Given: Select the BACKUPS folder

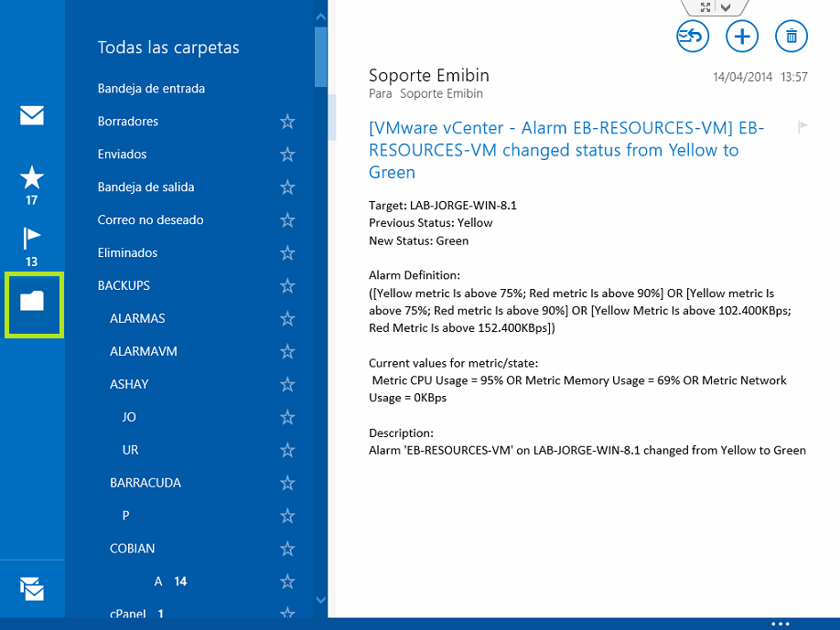Looking at the screenshot, I should pos(124,286).
